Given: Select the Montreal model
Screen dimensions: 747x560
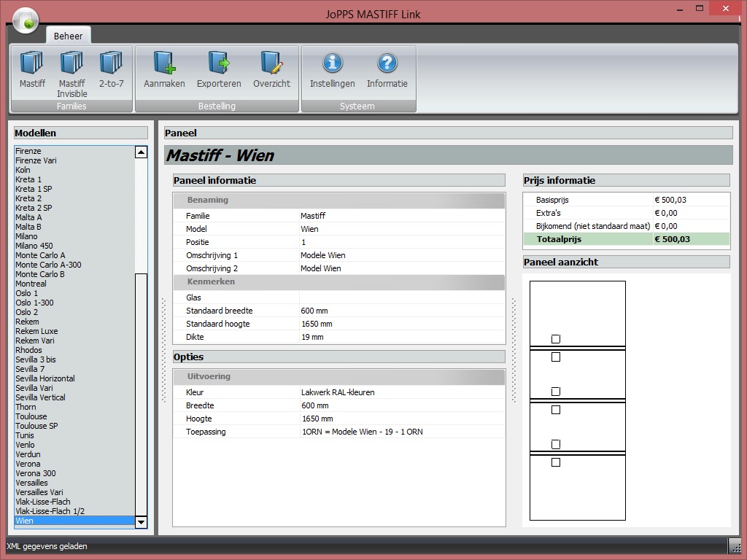Looking at the screenshot, I should 74,284.
